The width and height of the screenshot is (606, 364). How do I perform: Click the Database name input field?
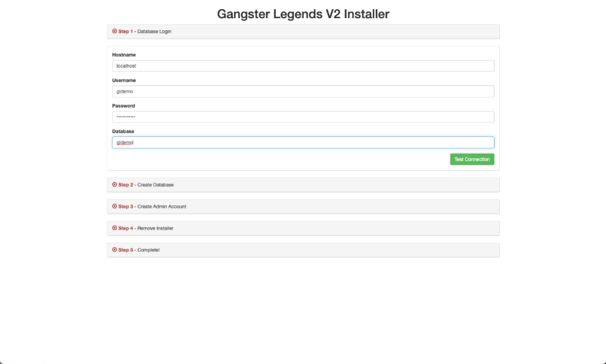(303, 142)
